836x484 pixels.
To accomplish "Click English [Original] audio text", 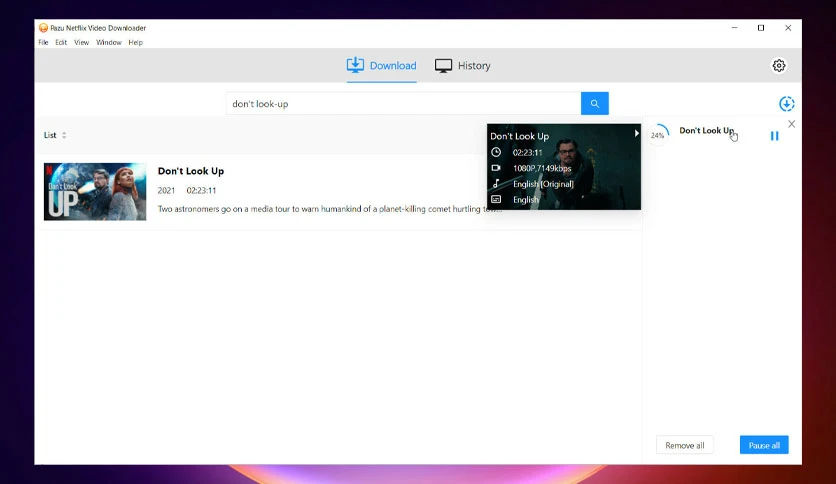I will (x=543, y=184).
